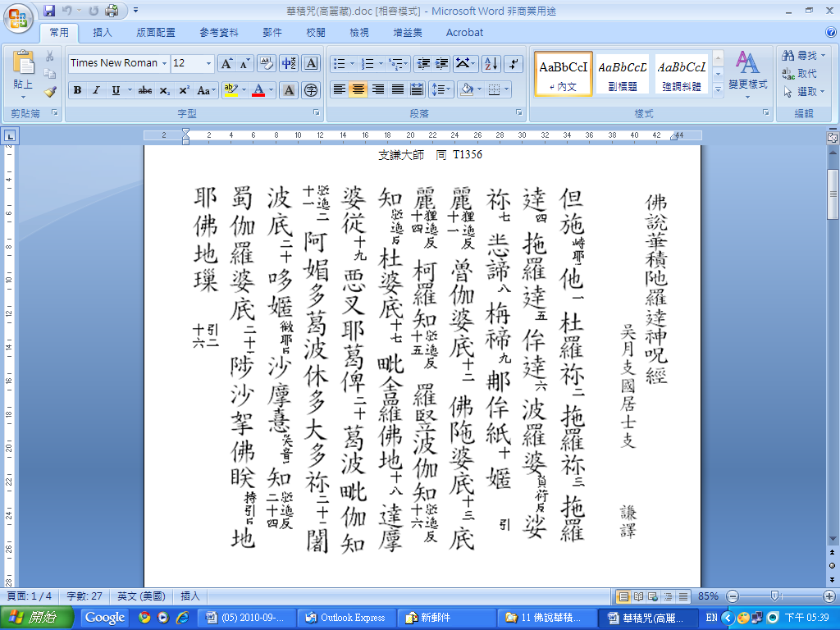Screen dimensions: 840x630
Task: Click the Grow Font icon
Action: click(x=226, y=63)
